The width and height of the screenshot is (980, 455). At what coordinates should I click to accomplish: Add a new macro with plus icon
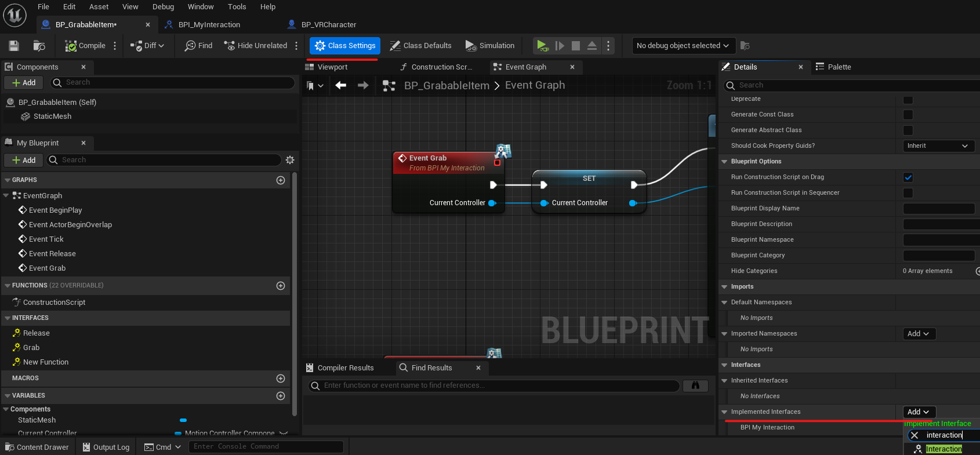[x=281, y=378]
